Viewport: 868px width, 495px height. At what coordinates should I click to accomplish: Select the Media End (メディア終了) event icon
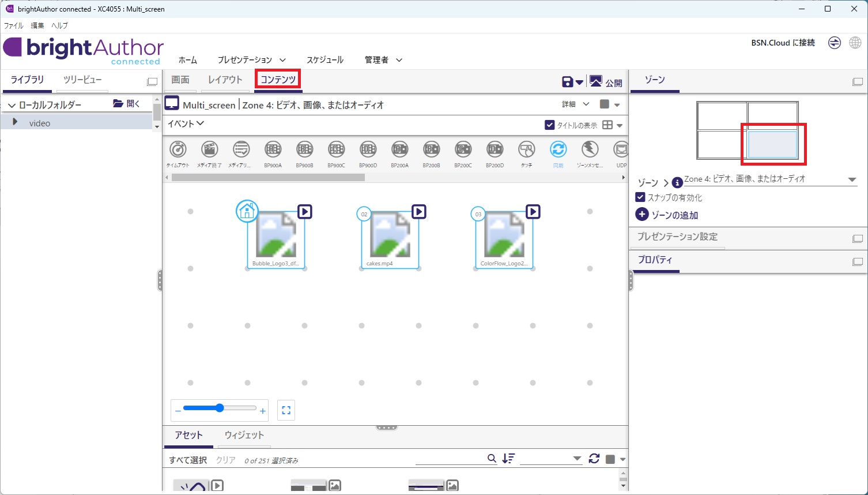pyautogui.click(x=210, y=149)
